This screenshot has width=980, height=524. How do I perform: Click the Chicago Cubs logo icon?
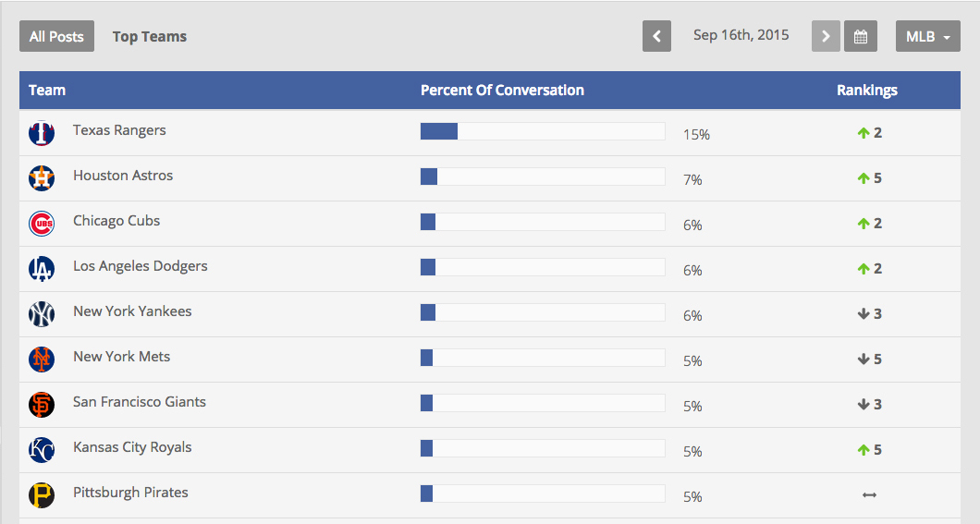[x=42, y=224]
